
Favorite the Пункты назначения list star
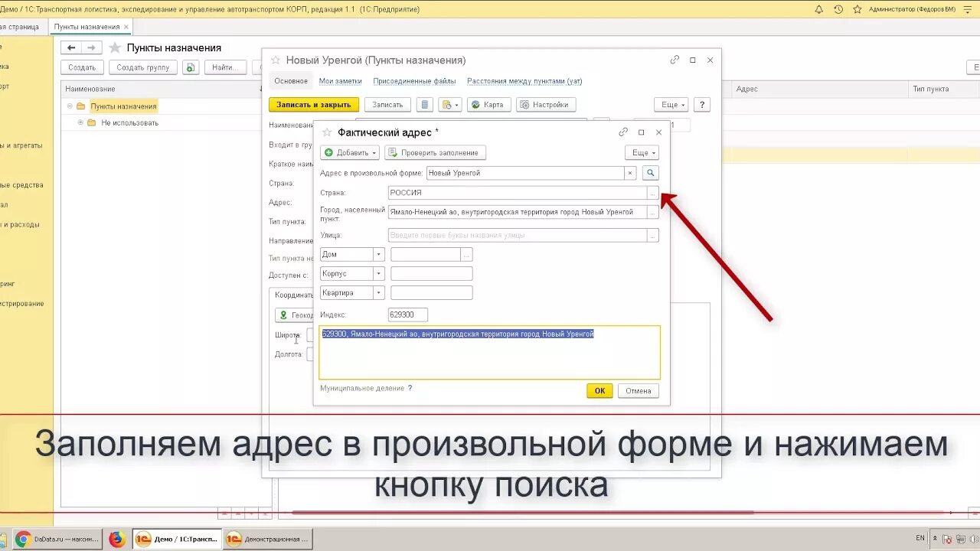[115, 47]
